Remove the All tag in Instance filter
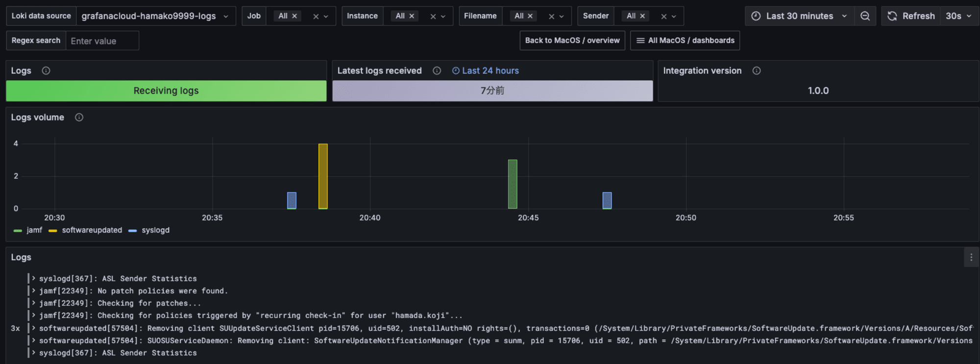Image resolution: width=980 pixels, height=364 pixels. 412,16
